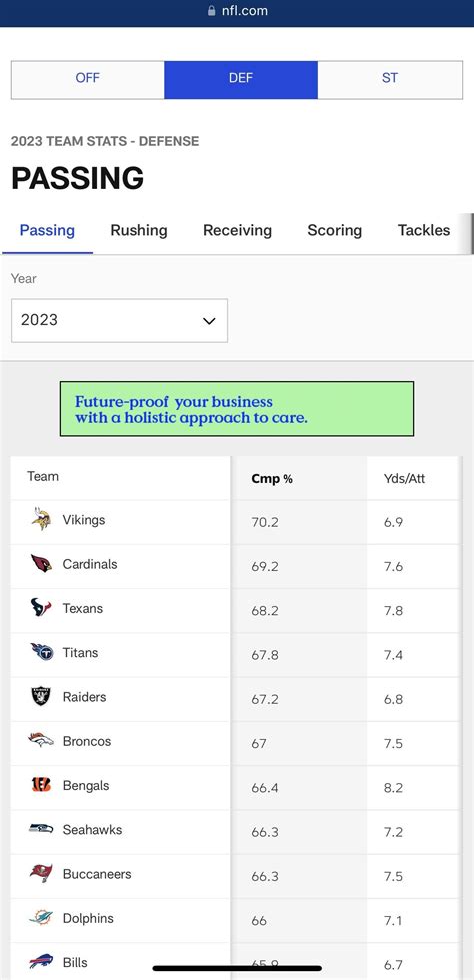Click the Titans team logo
Image resolution: width=474 pixels, height=980 pixels.
pyautogui.click(x=42, y=652)
